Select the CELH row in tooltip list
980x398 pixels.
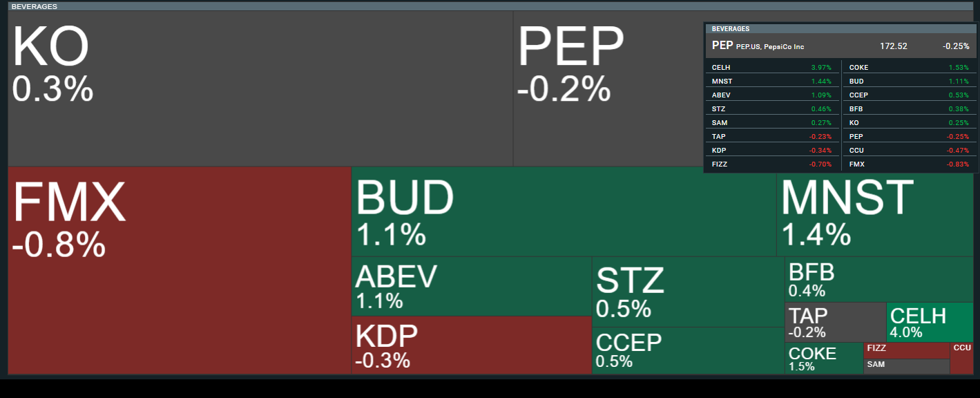tap(774, 68)
